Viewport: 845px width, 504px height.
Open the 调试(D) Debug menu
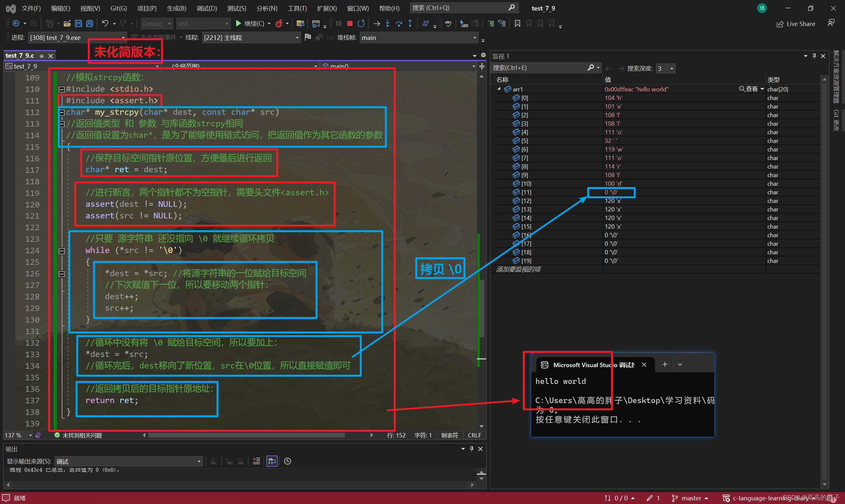(x=207, y=8)
